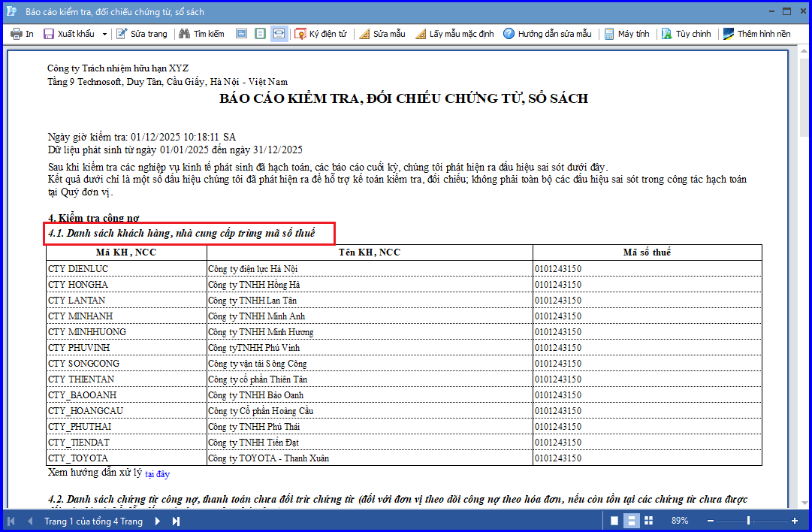Open Tìm kiếm binoculars search

point(184,34)
